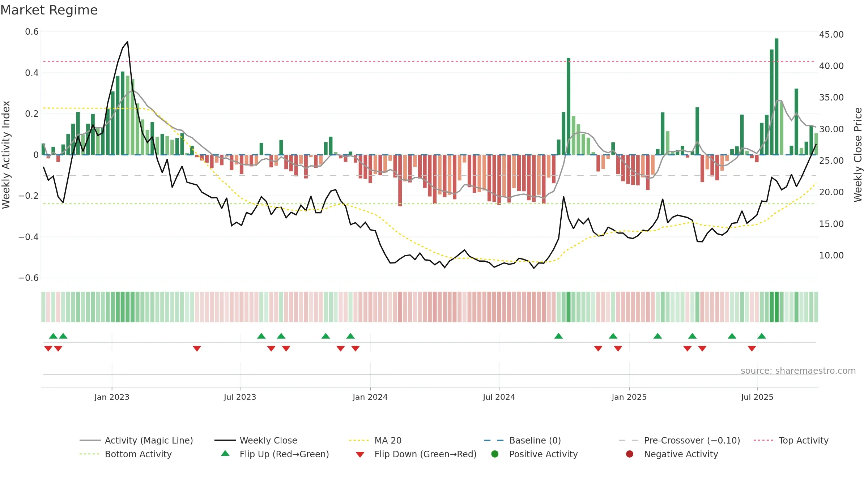Click the 0.6 activity axis tick
This screenshot has height=488, width=868.
coord(32,32)
